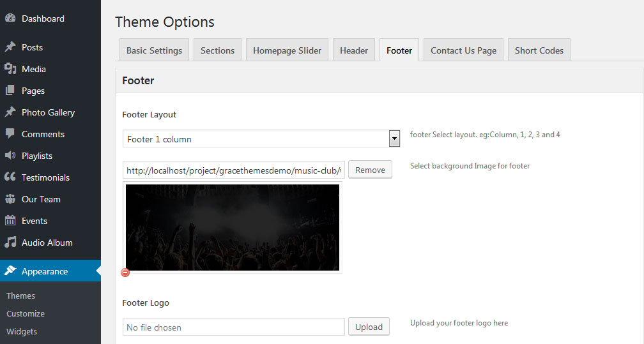644x344 pixels.
Task: Switch to the Contact Us Page tab
Action: 463,50
